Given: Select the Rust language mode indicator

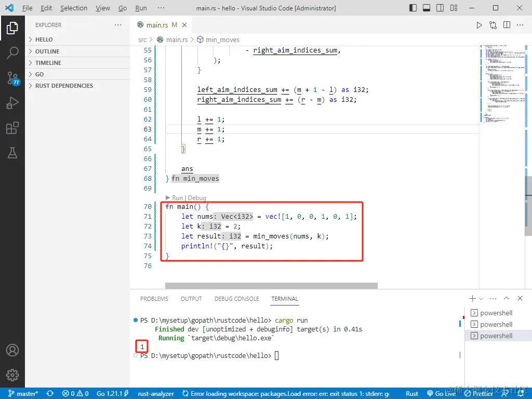Looking at the screenshot, I should click(x=412, y=394).
